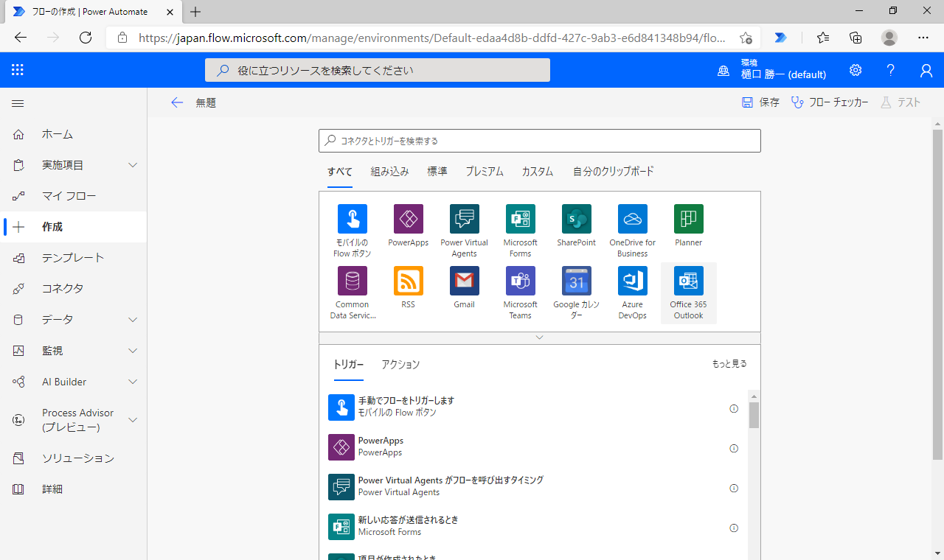Show info for PowerApps trigger row
944x560 pixels.
pyautogui.click(x=734, y=448)
